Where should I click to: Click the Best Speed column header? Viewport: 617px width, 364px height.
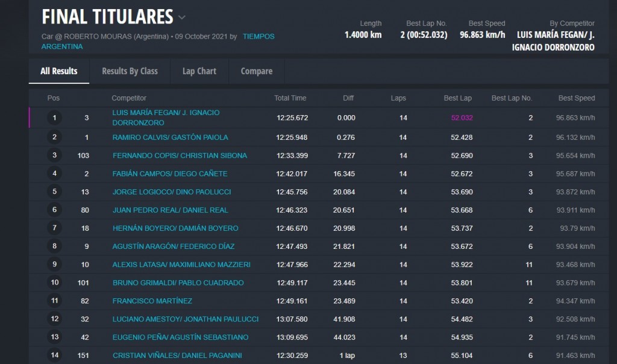coord(577,98)
